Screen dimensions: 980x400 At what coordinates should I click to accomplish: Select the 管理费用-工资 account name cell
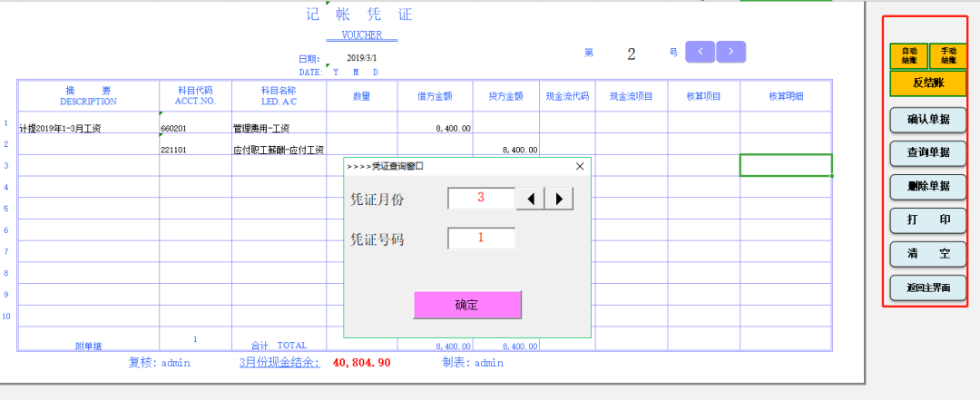tap(279, 122)
